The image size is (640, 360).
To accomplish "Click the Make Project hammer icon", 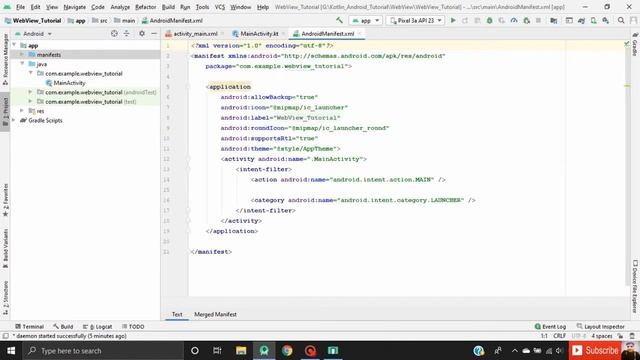I will point(339,20).
